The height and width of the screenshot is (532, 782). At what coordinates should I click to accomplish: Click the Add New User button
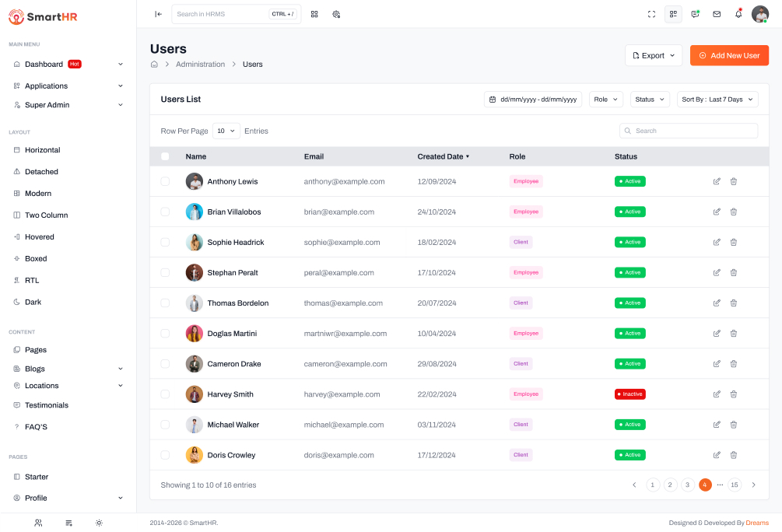pos(729,56)
